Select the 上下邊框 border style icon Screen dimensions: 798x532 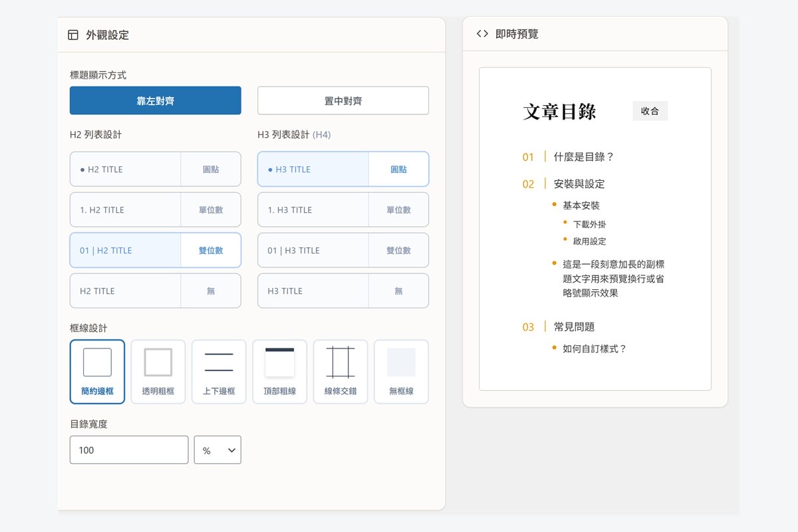point(219,372)
